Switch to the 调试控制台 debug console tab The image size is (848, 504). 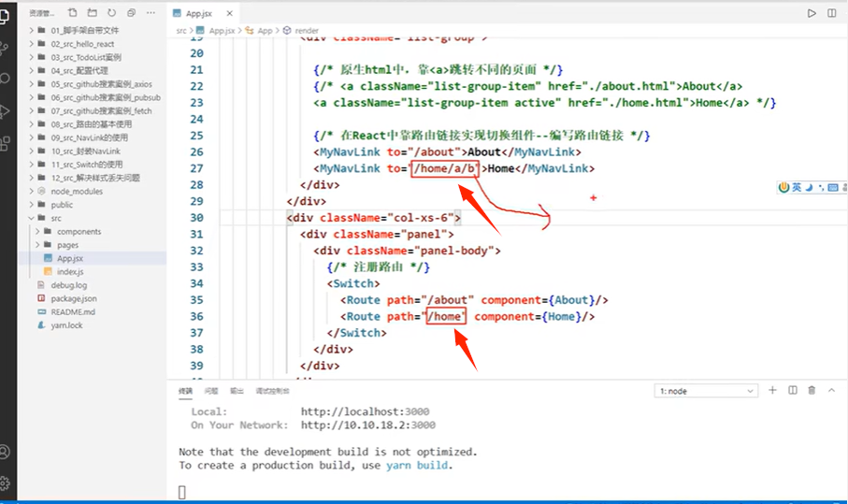coord(273,391)
